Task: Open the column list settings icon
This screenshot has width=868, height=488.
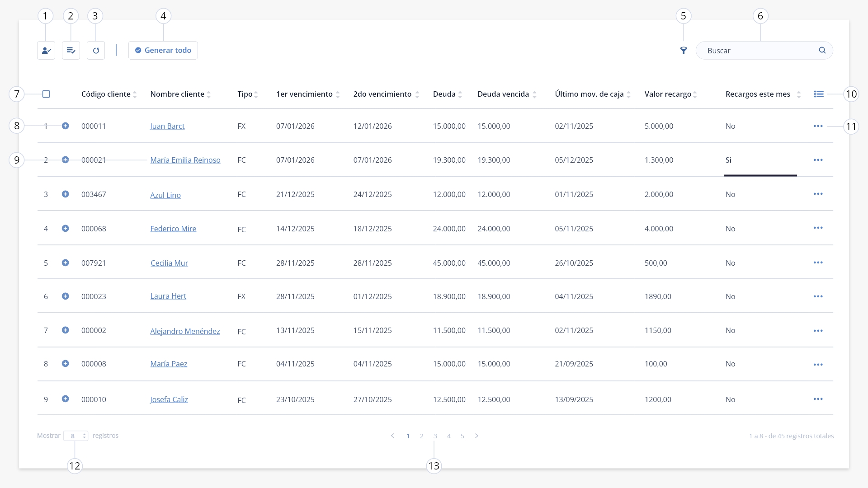Action: [819, 94]
